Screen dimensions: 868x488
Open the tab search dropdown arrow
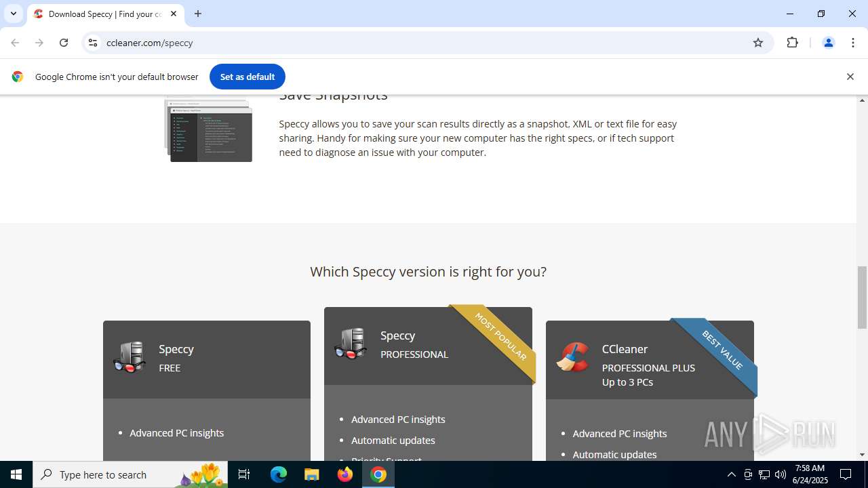click(13, 14)
